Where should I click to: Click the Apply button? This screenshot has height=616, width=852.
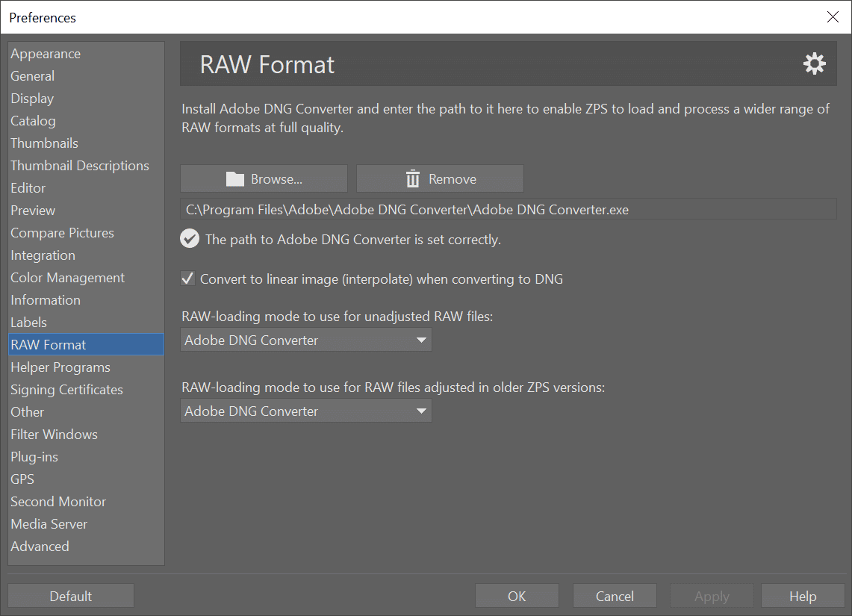[x=712, y=596]
